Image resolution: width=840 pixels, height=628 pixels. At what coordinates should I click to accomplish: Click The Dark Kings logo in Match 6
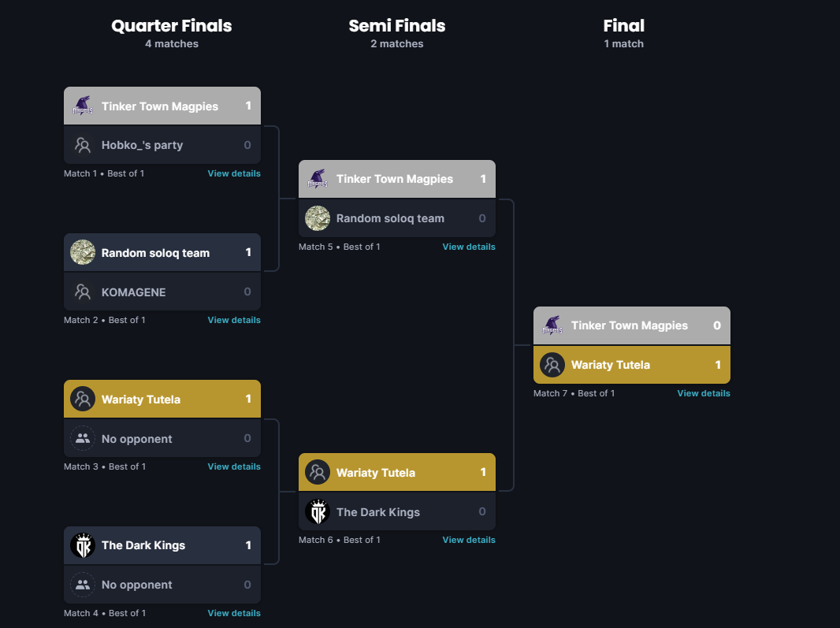pyautogui.click(x=317, y=511)
